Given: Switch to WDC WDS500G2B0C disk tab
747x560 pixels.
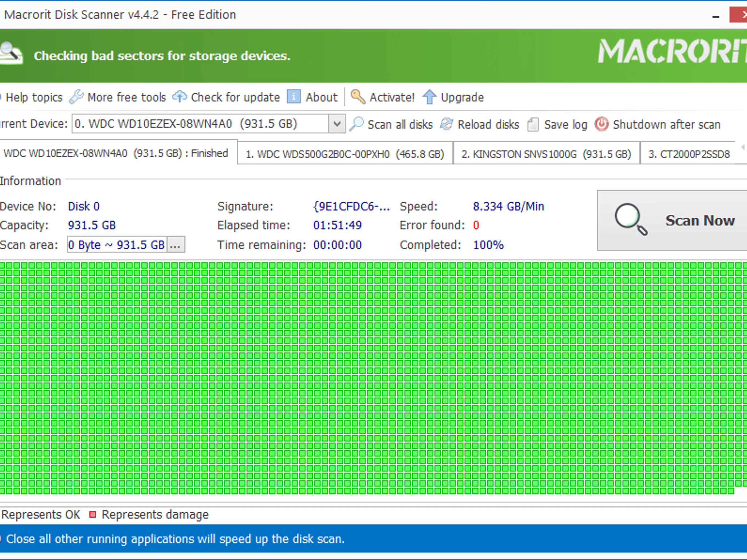Looking at the screenshot, I should 345,154.
